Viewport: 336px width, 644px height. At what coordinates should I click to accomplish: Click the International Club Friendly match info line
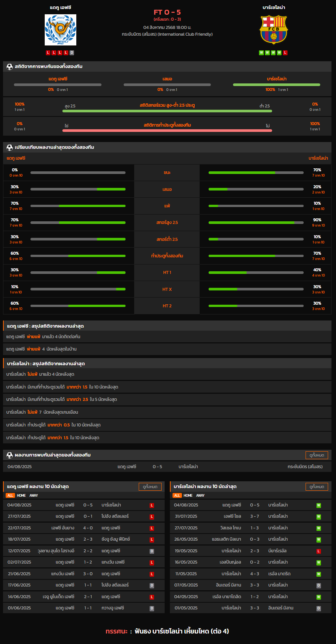coord(167,34)
